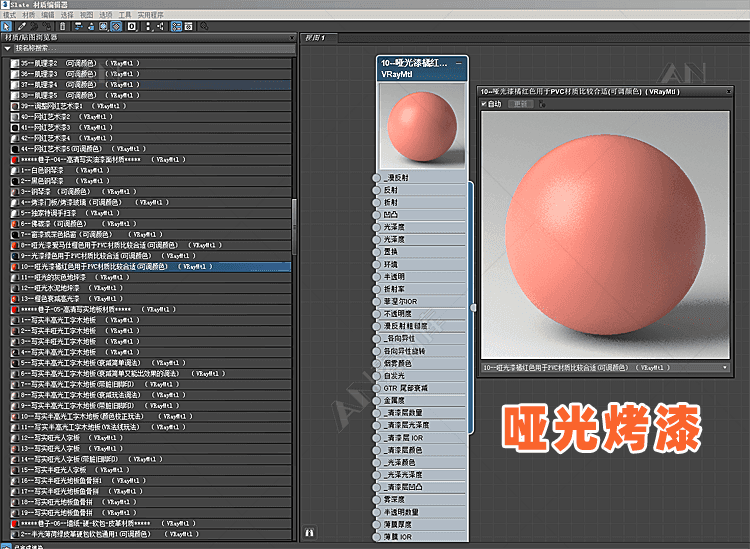Viewport: 750px width, 549px height.
Task: Click the Lay Out Children icon
Action: point(160,26)
